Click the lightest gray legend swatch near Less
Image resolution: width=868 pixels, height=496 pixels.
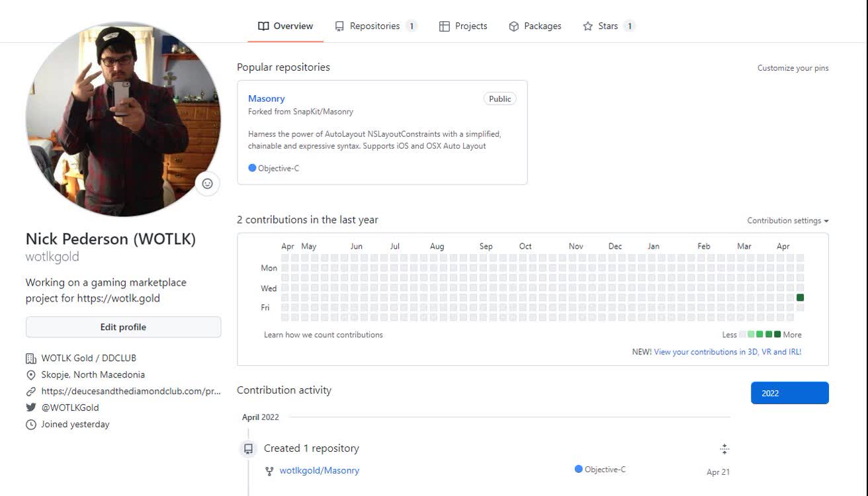(x=742, y=335)
